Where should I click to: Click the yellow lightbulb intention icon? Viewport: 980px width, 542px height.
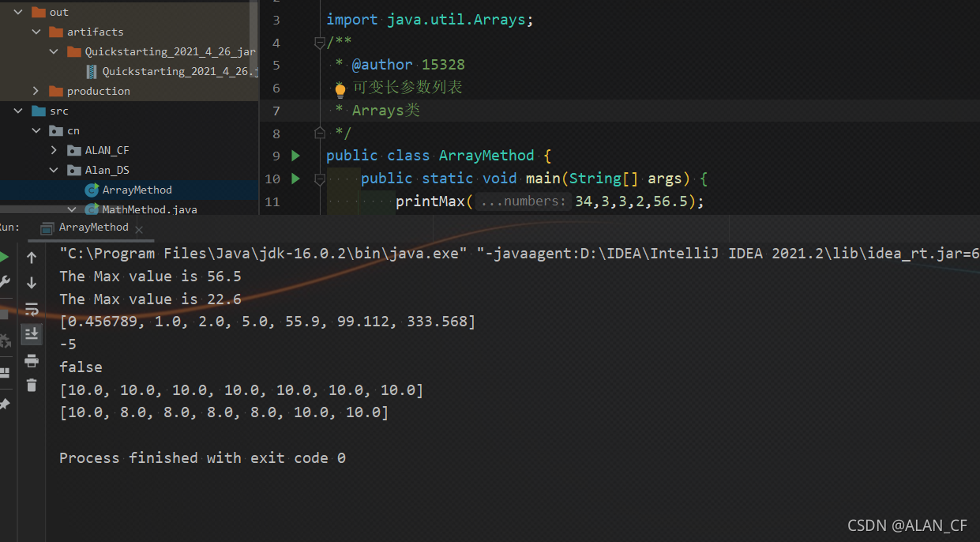[x=340, y=89]
